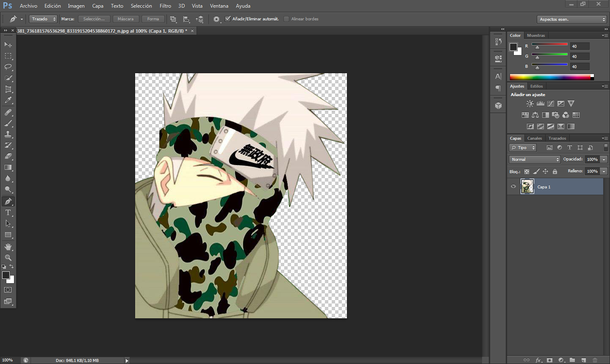The image size is (610, 364).
Task: Select the Hand tool
Action: 8,247
